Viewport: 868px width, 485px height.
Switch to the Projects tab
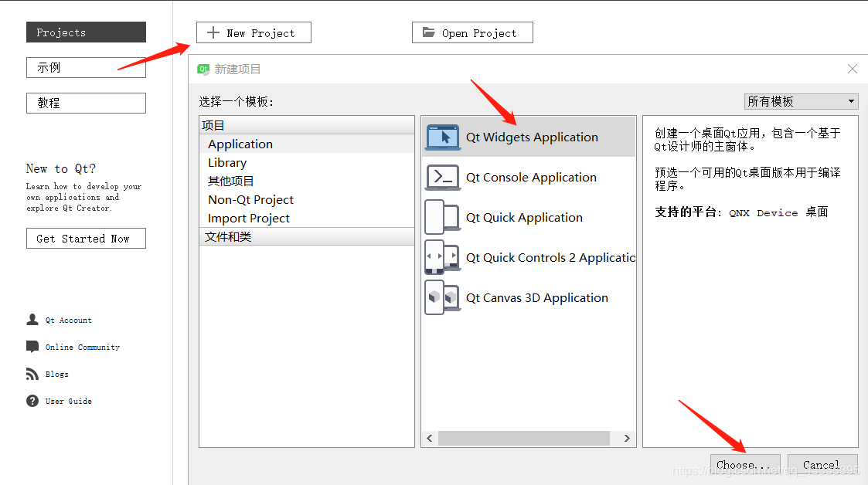[x=86, y=32]
